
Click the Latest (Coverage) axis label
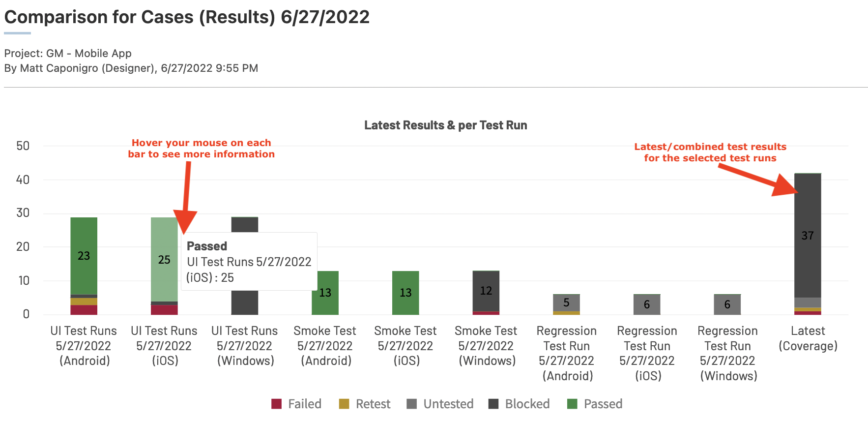[x=808, y=338]
